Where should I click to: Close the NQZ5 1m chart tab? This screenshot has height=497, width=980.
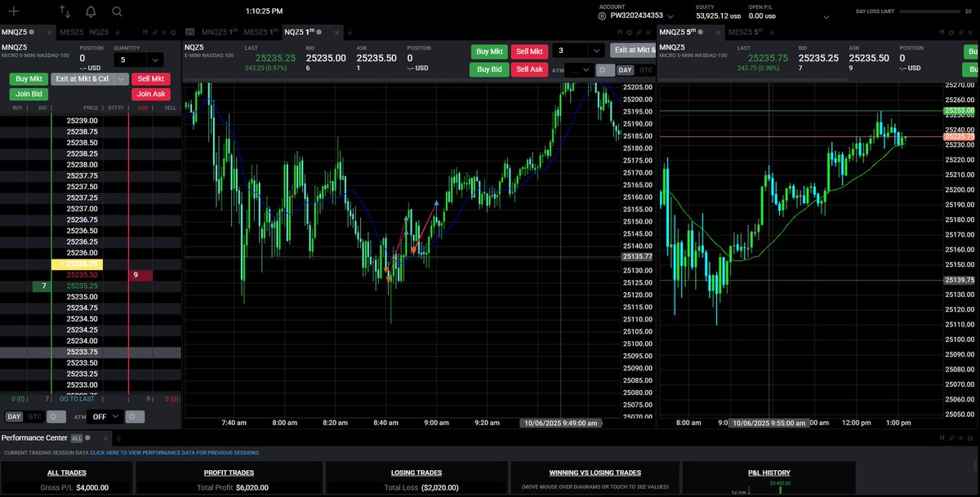tap(336, 32)
